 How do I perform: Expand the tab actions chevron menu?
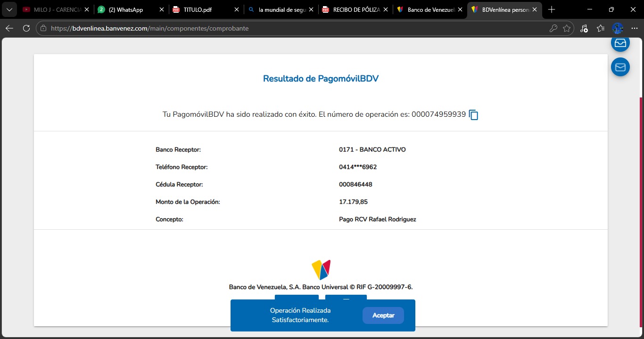point(9,9)
